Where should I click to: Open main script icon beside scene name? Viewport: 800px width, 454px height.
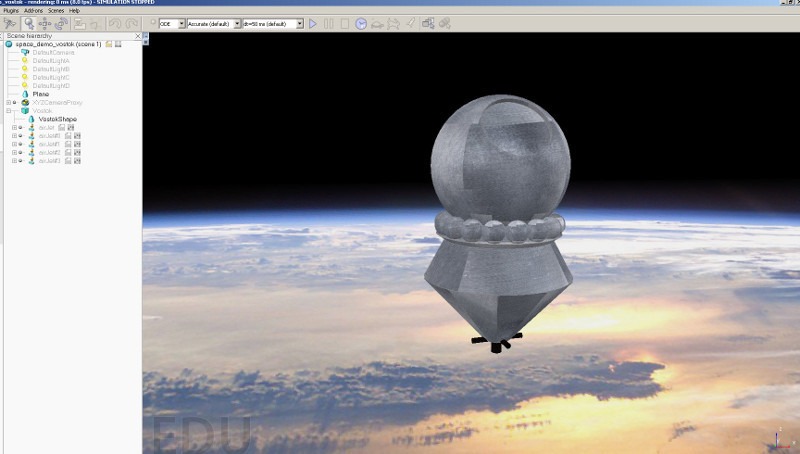109,44
